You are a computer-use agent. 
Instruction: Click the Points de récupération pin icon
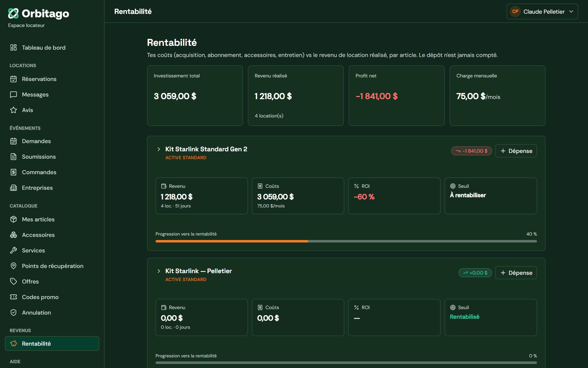click(x=13, y=266)
